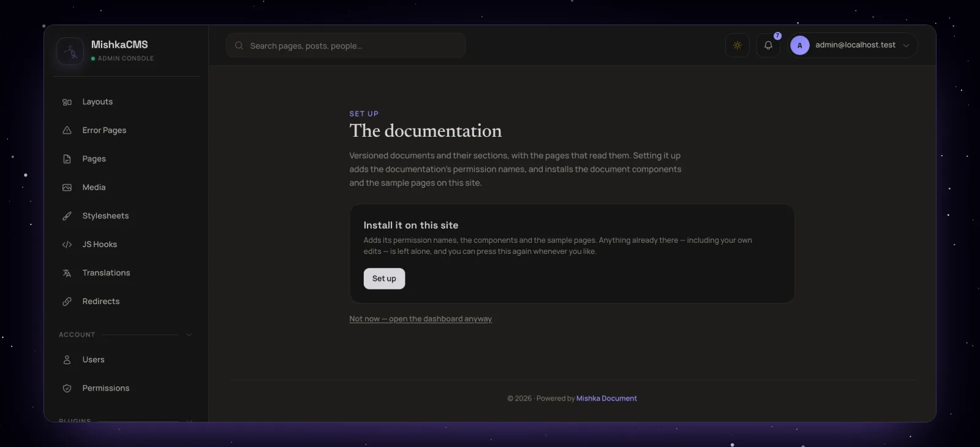The height and width of the screenshot is (447, 980).
Task: Select Media in the sidebar
Action: coord(126,188)
